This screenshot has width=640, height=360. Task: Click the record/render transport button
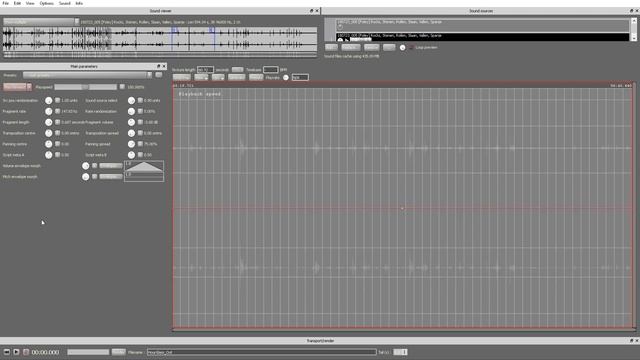[26, 352]
